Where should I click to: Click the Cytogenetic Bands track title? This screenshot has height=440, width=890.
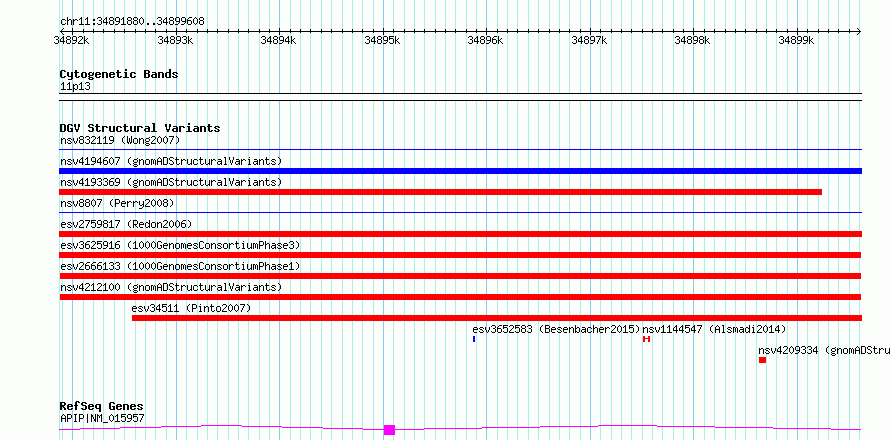pyautogui.click(x=119, y=74)
